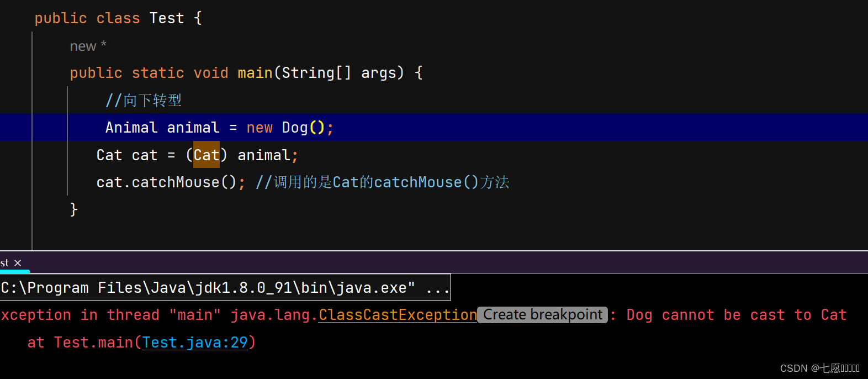Click the main method name
This screenshot has width=868, height=379.
[255, 73]
